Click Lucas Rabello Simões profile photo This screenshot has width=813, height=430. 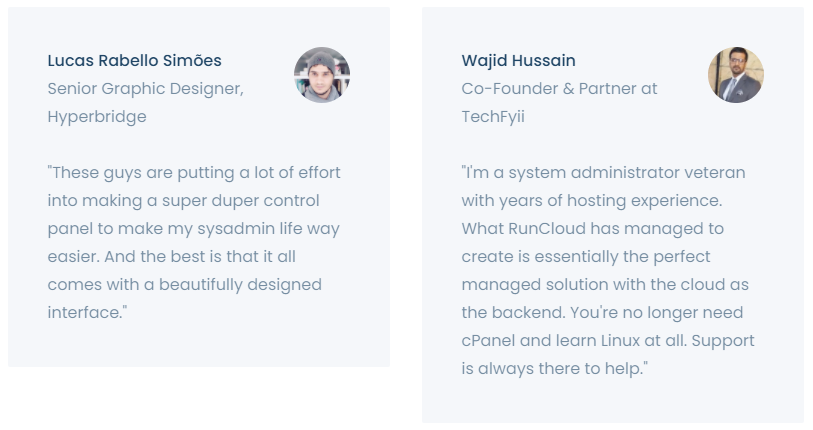click(x=322, y=75)
